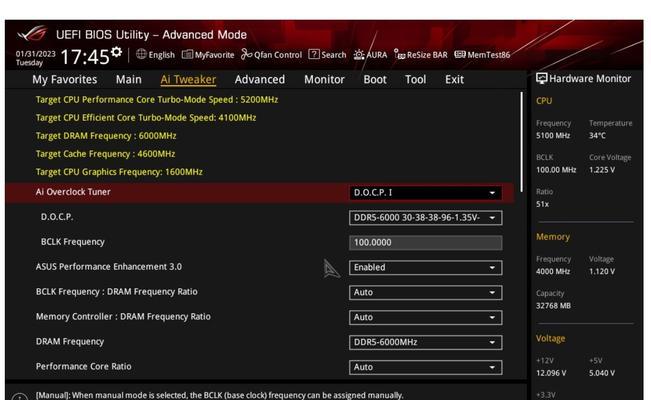Click the 12.096 V reading
The width and height of the screenshot is (651, 400).
(x=551, y=373)
